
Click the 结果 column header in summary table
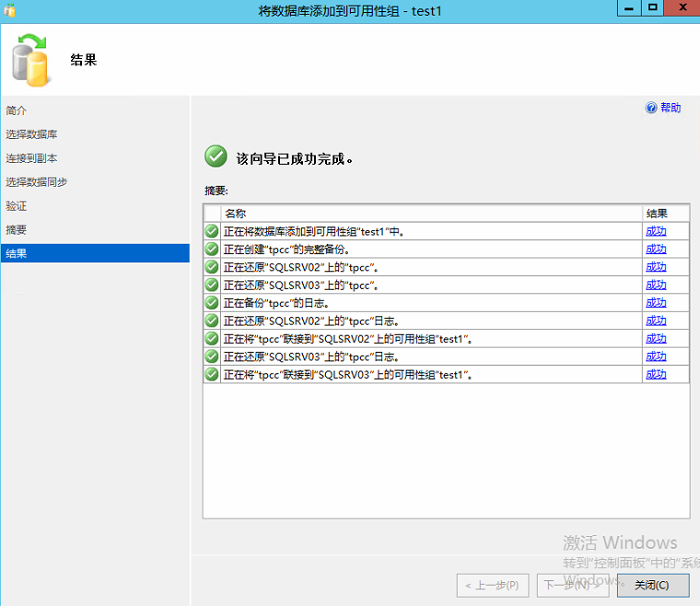tap(665, 214)
